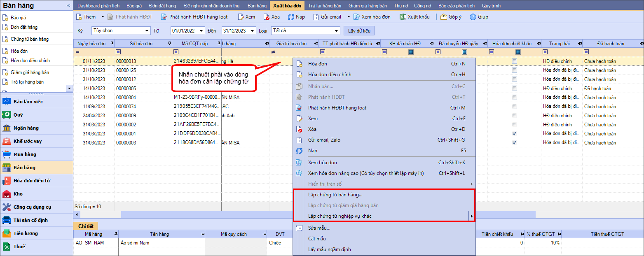Click the Góp ý feedback icon
644x256 pixels.
coord(443,17)
